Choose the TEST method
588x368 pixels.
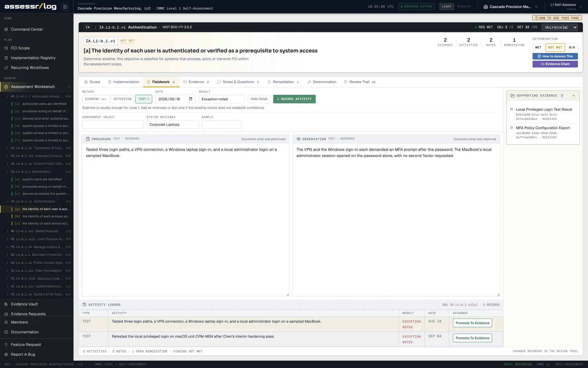point(144,99)
